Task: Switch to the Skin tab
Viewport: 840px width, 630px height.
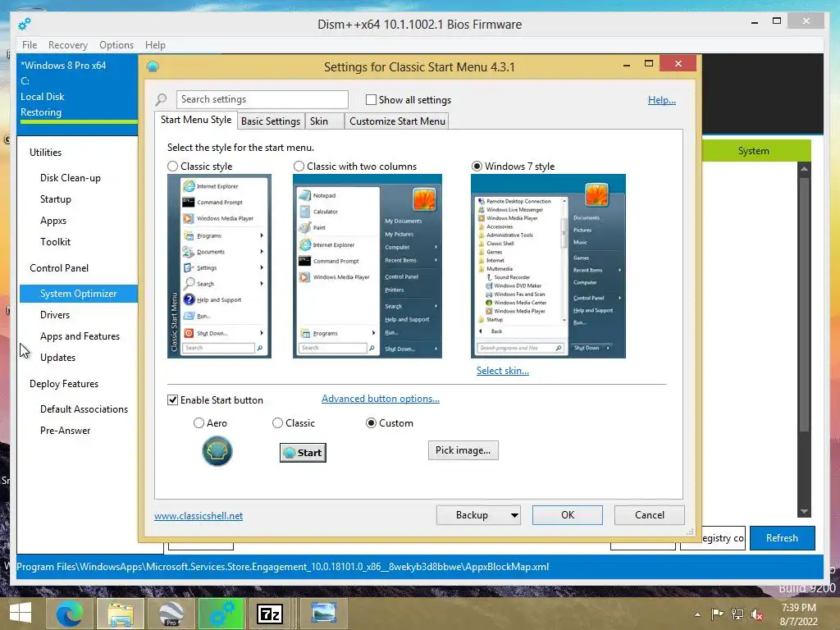Action: click(x=324, y=121)
